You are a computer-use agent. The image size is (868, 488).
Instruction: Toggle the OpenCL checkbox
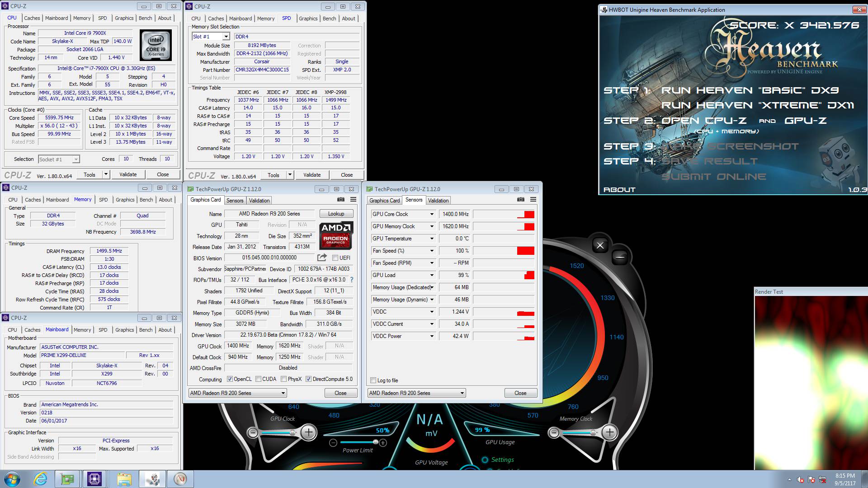click(230, 379)
